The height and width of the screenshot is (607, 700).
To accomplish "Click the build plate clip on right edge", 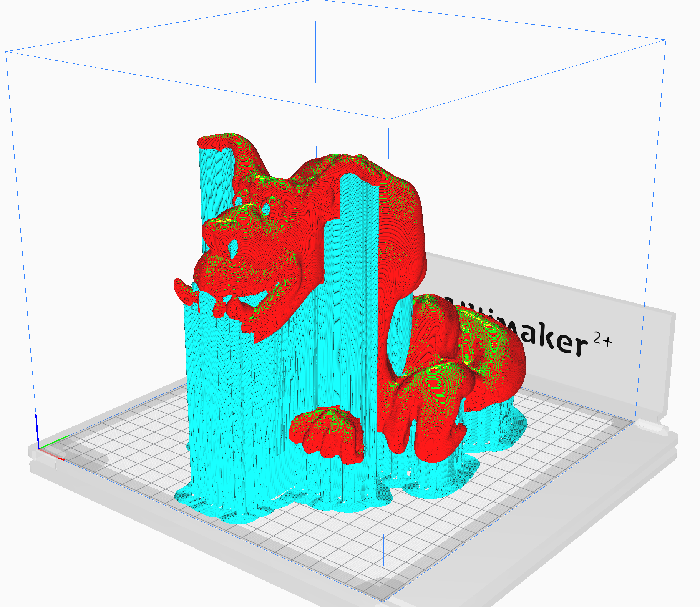I will click(x=649, y=426).
